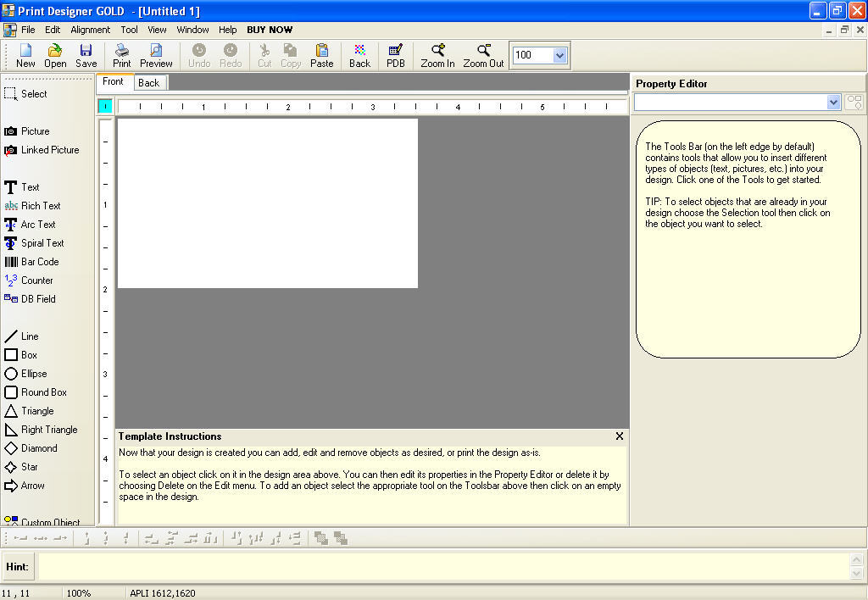This screenshot has width=868, height=600.
Task: Open the zoom percentage dropdown
Action: (x=560, y=54)
